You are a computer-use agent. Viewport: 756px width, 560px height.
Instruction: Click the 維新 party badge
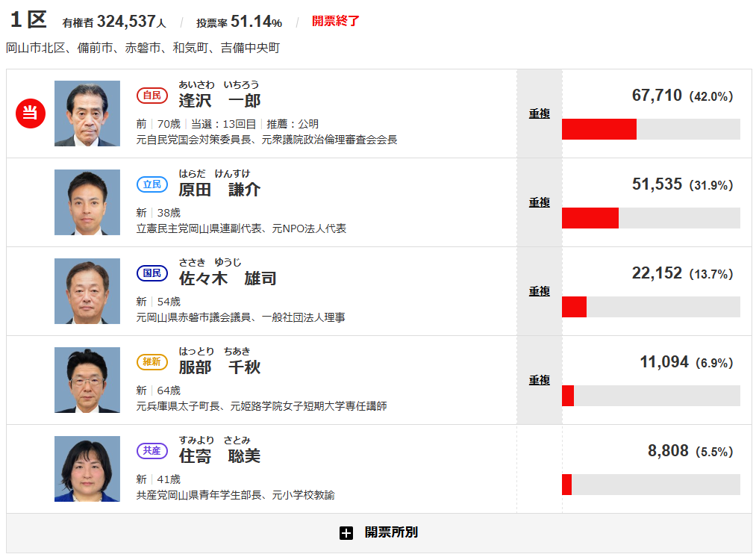coord(152,361)
